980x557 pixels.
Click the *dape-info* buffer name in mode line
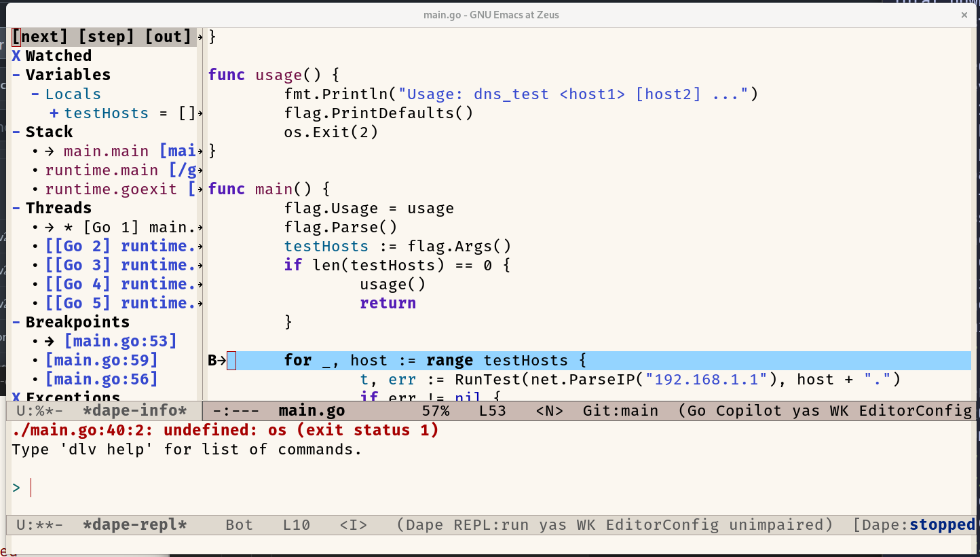[x=135, y=410]
